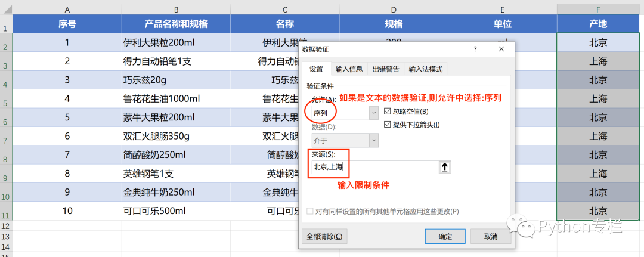
Task: Click the 名称 header cell
Action: tap(284, 24)
